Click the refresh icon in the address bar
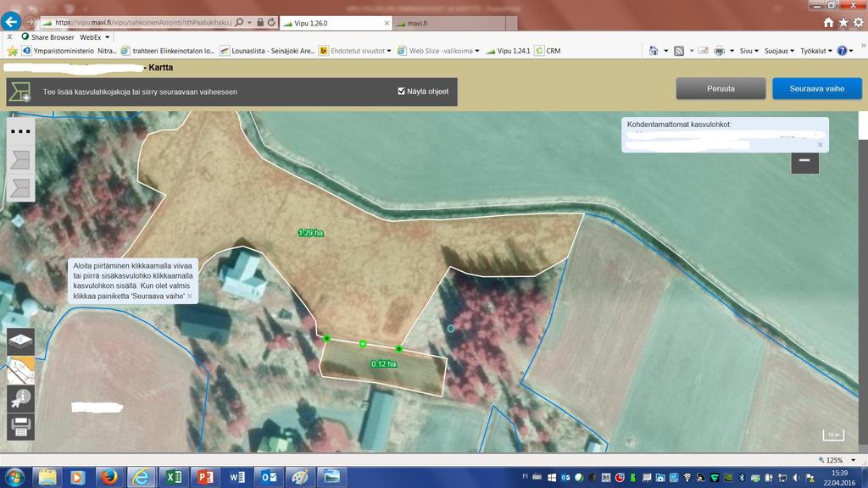Image resolution: width=868 pixels, height=488 pixels. 271,23
